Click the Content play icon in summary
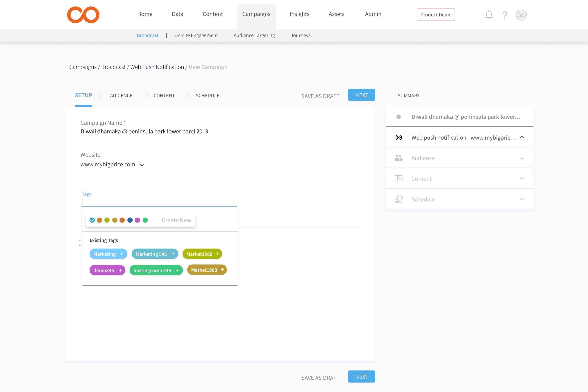 398,179
